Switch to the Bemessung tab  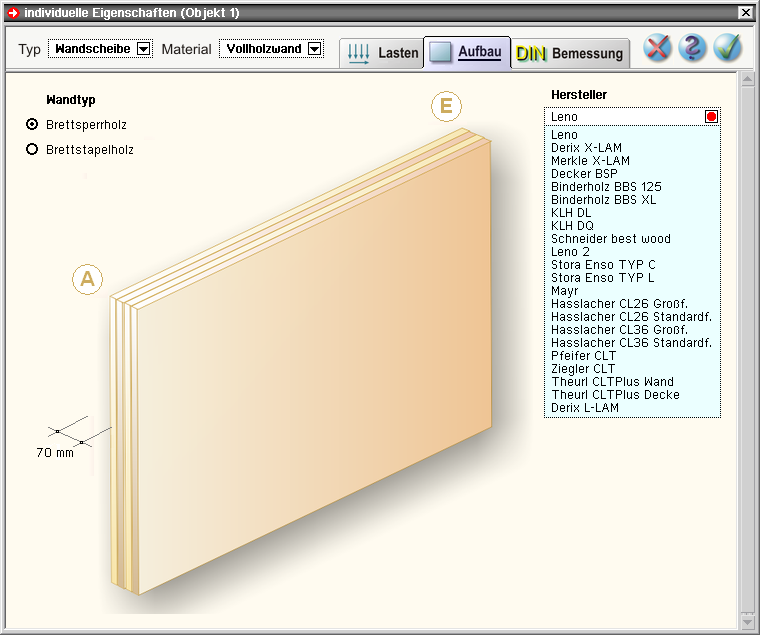(x=570, y=54)
